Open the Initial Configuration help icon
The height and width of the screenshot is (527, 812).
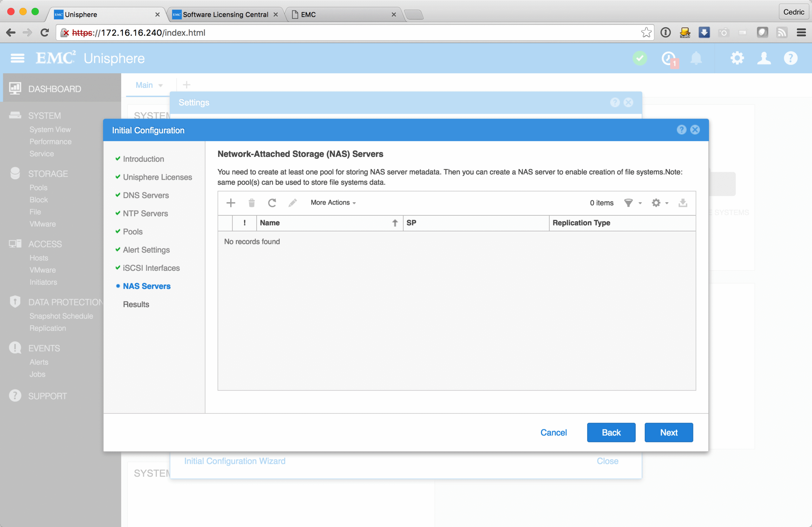click(x=681, y=130)
